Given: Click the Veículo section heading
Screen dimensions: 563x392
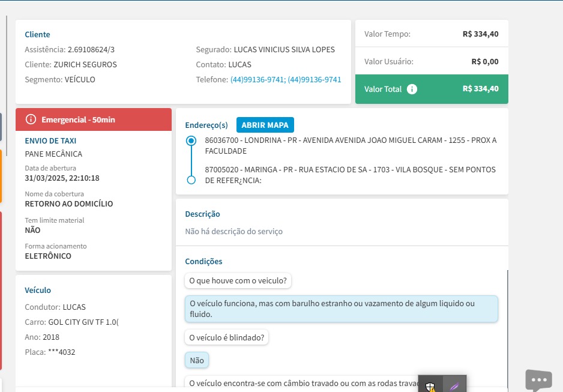Looking at the screenshot, I should (38, 290).
